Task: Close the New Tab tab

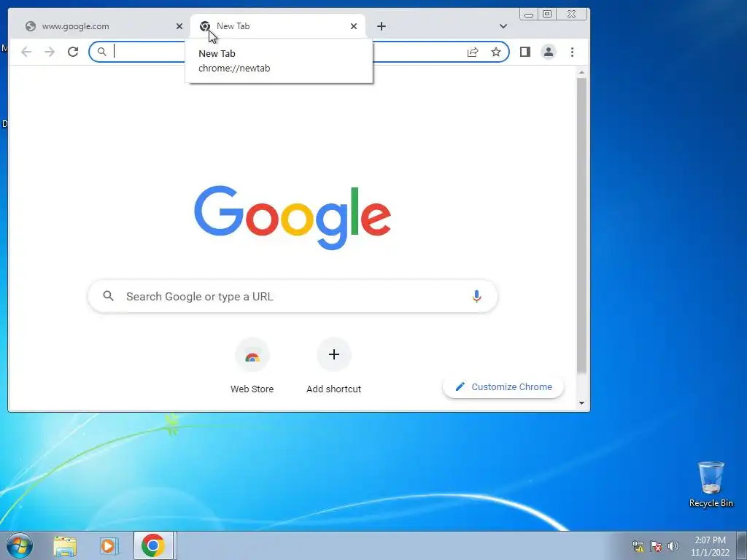Action: coord(354,26)
